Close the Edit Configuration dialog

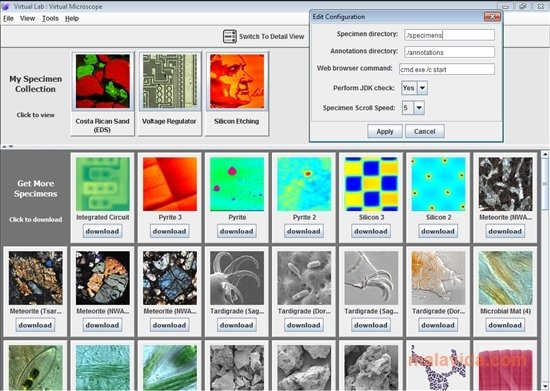click(492, 16)
